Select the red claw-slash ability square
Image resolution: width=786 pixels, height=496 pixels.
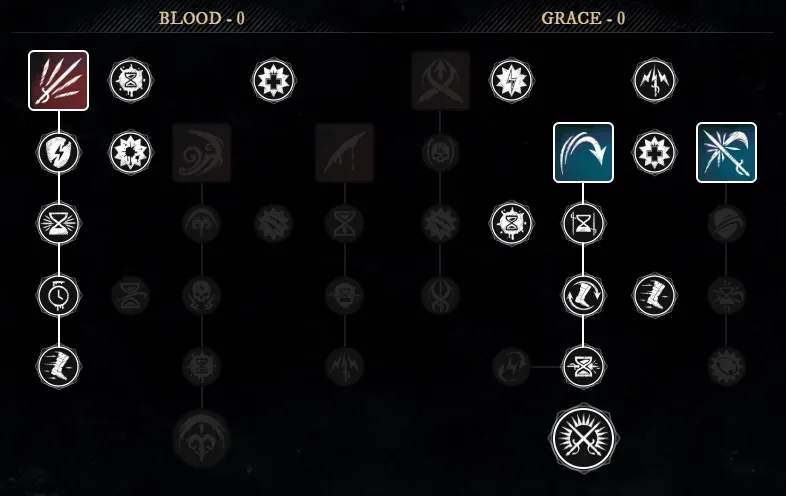(59, 80)
